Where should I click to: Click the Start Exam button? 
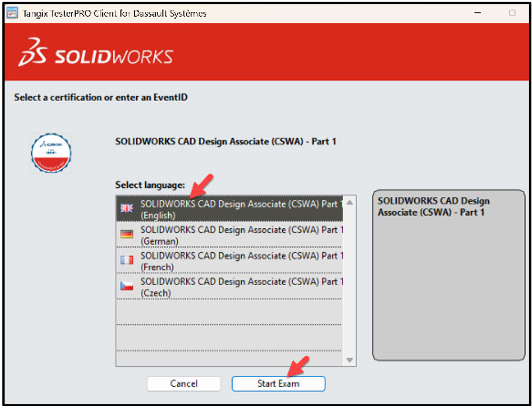277,383
